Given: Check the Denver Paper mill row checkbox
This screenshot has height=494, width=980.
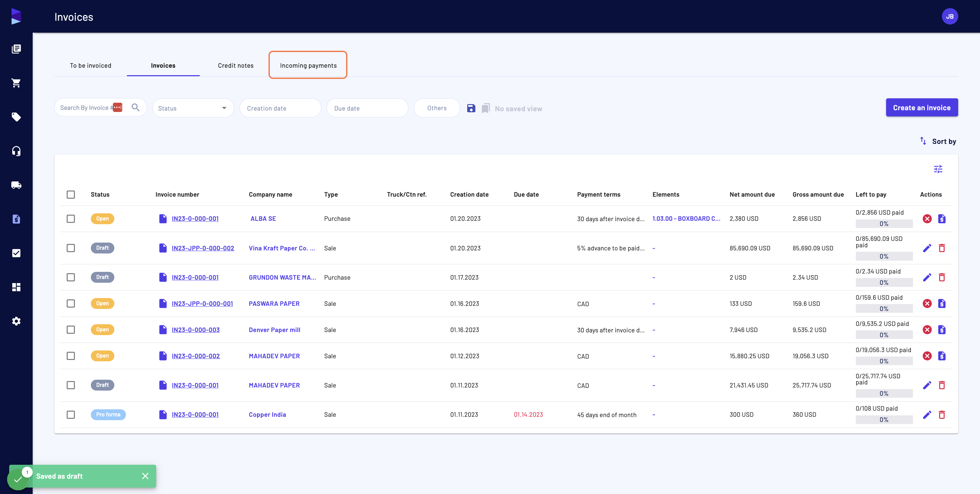Looking at the screenshot, I should [71, 330].
